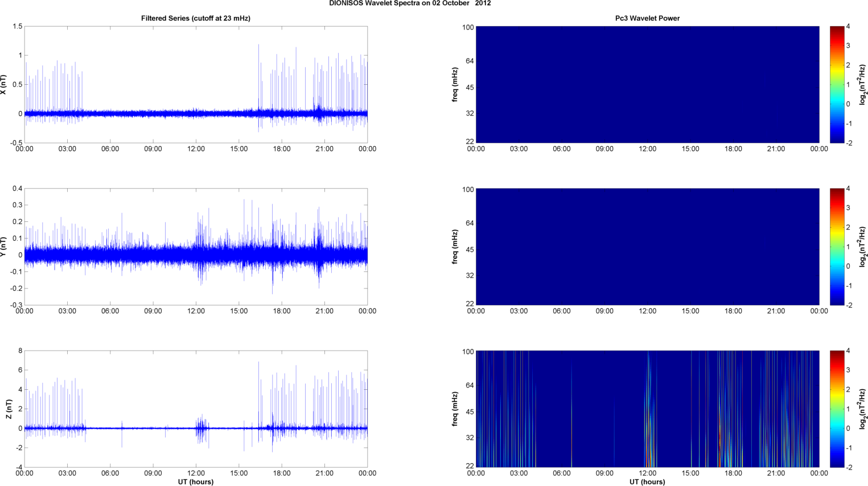This screenshot has height=486, width=868.
Task: Click the X (nT) axis label
Action: coord(4,84)
